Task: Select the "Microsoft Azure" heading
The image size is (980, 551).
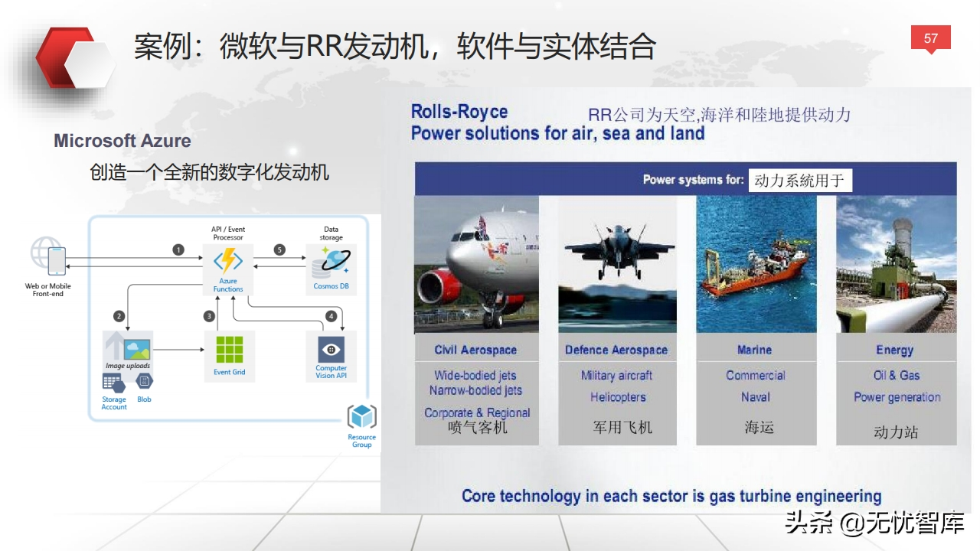Action: click(122, 141)
